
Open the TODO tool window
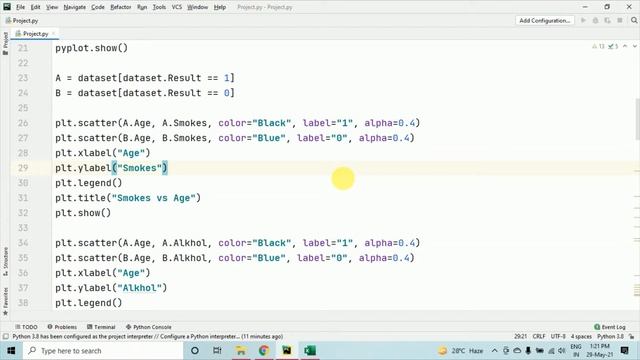[26, 327]
